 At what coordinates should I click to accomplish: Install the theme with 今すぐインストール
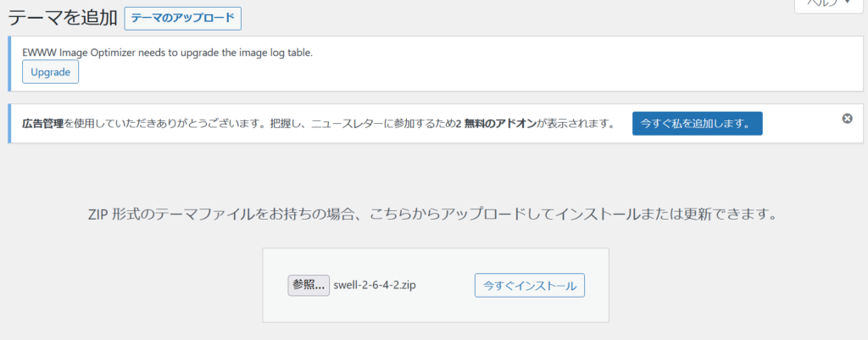[530, 286]
